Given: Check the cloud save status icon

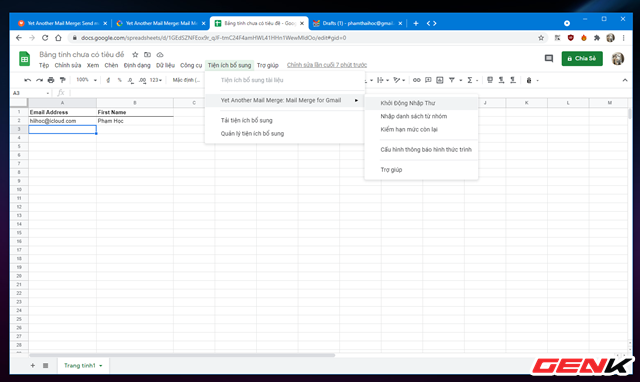Looking at the screenshot, I should [x=160, y=55].
